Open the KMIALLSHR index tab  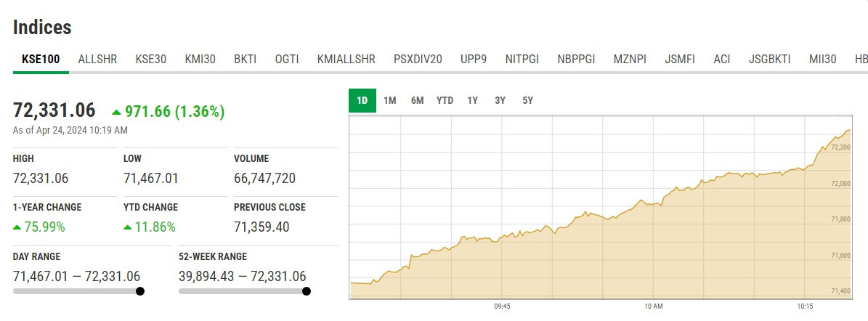[346, 60]
